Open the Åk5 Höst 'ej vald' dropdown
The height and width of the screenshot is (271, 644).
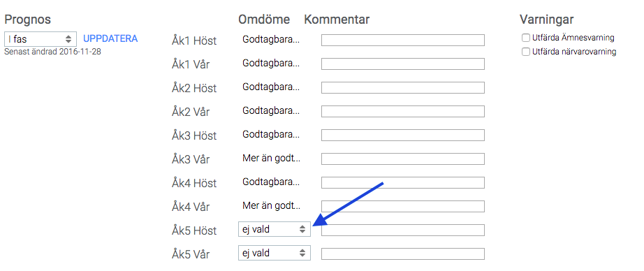(275, 230)
